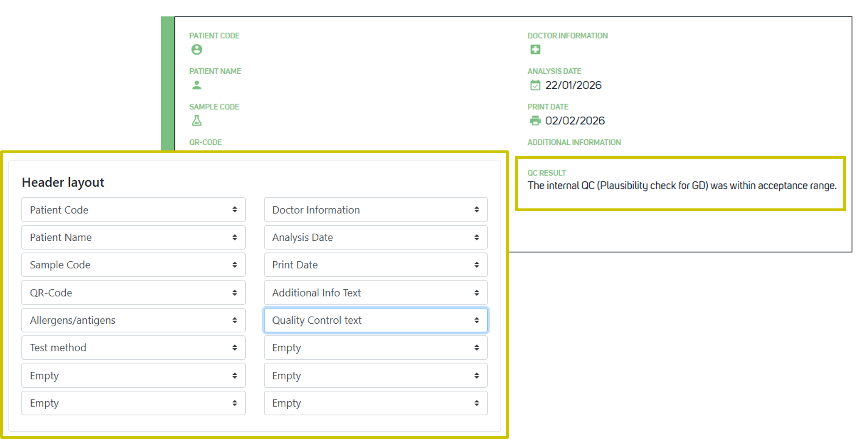868x439 pixels.
Task: Click the sample code flask icon
Action: point(197,120)
